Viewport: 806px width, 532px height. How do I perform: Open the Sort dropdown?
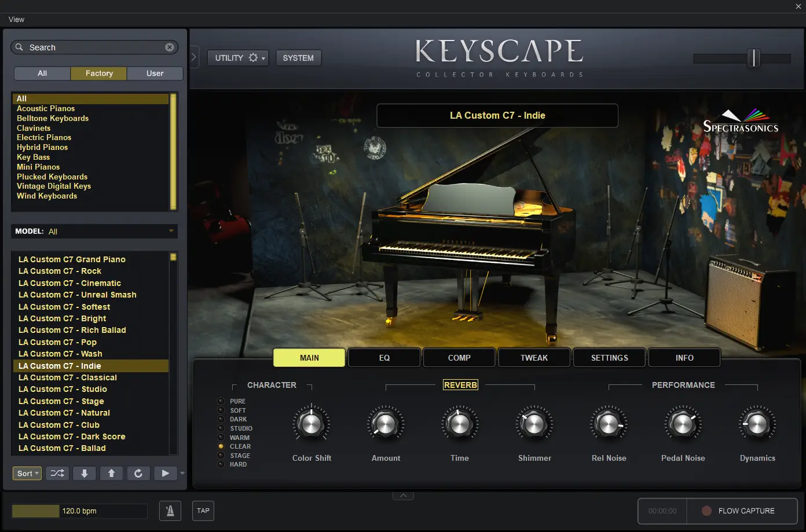(x=27, y=474)
